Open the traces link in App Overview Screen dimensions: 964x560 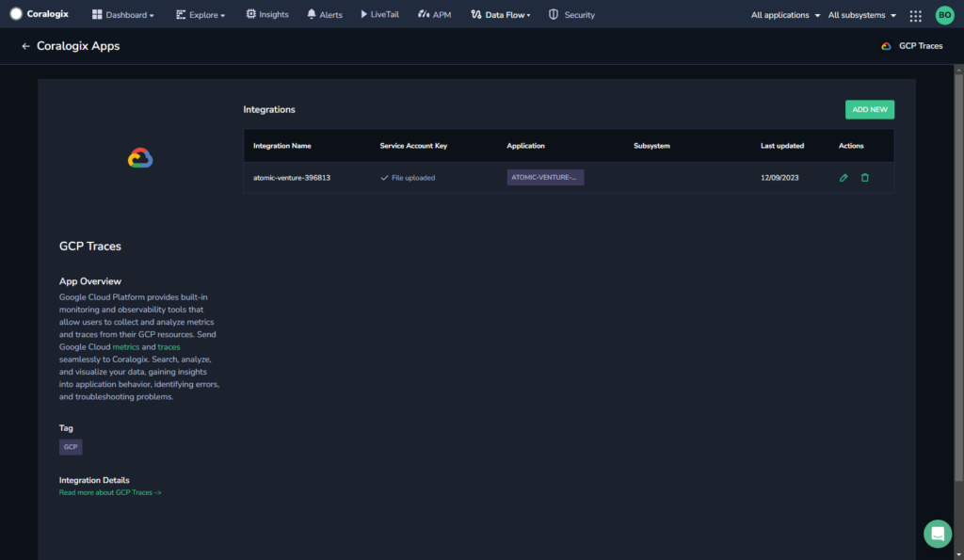click(169, 346)
